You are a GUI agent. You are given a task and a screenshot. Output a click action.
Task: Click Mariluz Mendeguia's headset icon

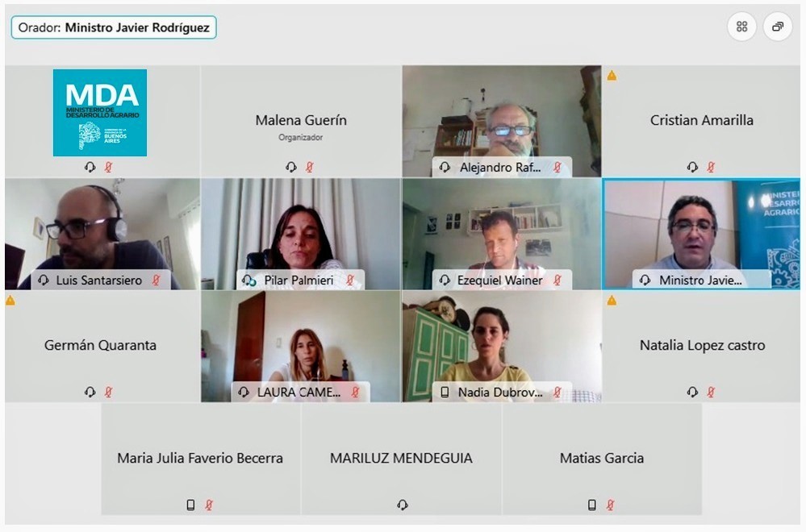[403, 505]
